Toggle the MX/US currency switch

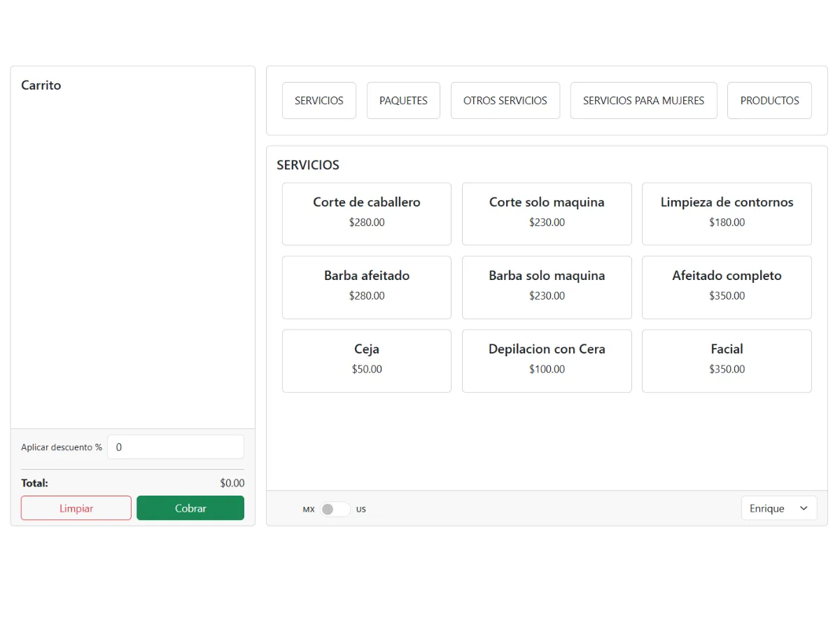pos(335,509)
